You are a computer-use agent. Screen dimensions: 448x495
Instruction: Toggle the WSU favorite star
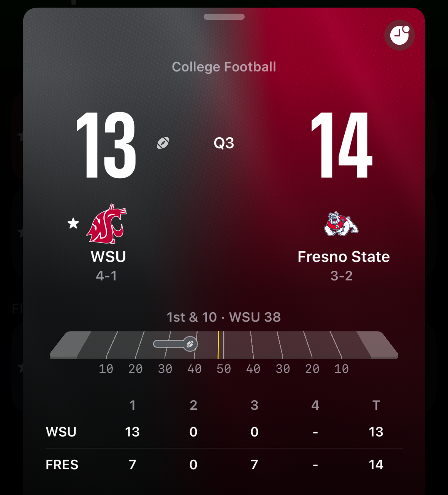tap(73, 223)
